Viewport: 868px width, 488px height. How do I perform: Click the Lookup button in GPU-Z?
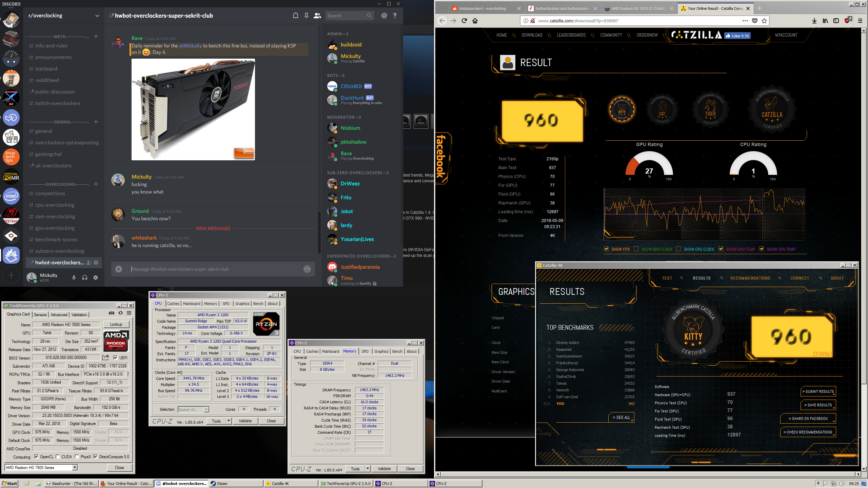[x=116, y=324]
